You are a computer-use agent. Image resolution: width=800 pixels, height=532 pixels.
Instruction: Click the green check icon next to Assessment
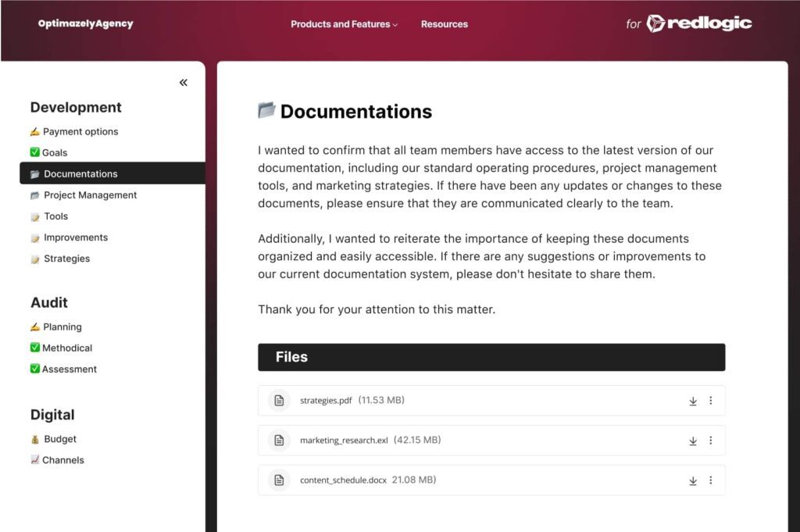tap(34, 368)
